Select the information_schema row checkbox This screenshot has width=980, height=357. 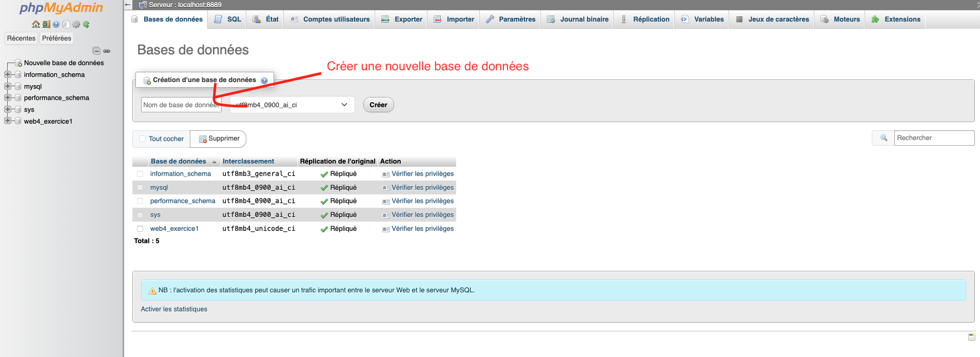click(140, 174)
